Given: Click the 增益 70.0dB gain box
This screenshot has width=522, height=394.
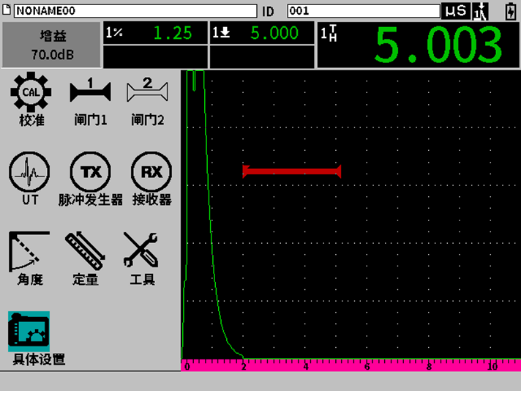Looking at the screenshot, I should tap(52, 45).
